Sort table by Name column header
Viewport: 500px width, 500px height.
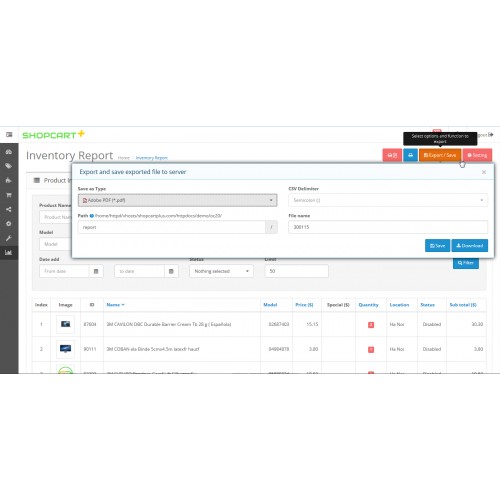[115, 305]
